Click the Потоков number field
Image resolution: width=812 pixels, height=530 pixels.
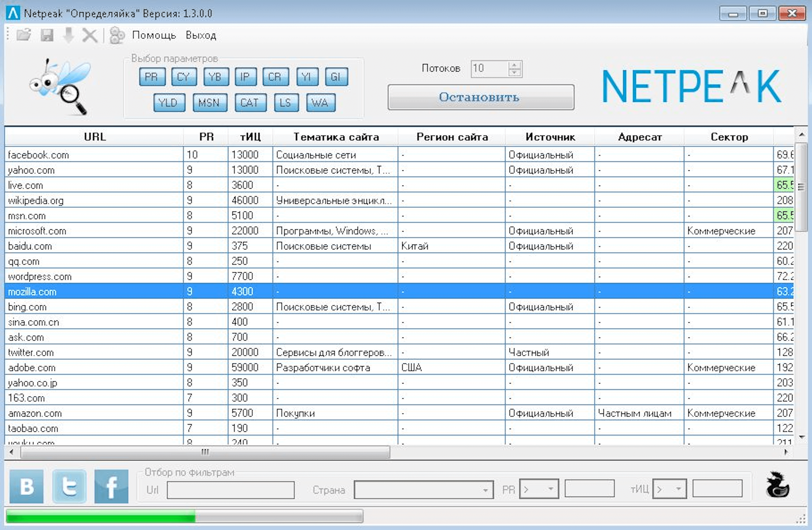489,68
